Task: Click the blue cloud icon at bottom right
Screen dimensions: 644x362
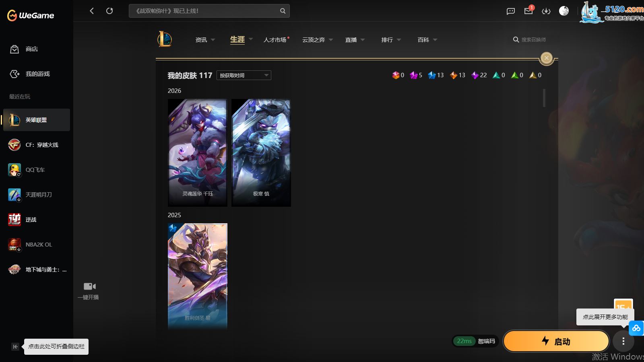Action: (636, 328)
